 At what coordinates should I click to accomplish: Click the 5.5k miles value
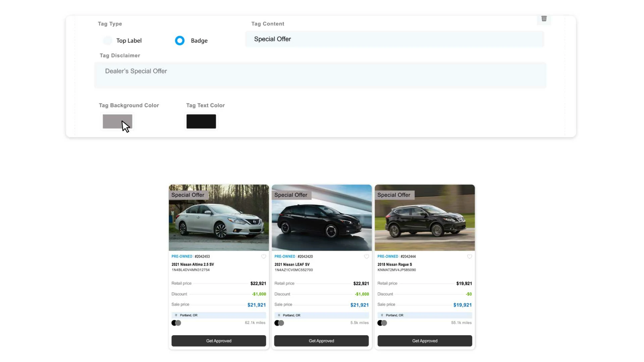click(360, 323)
